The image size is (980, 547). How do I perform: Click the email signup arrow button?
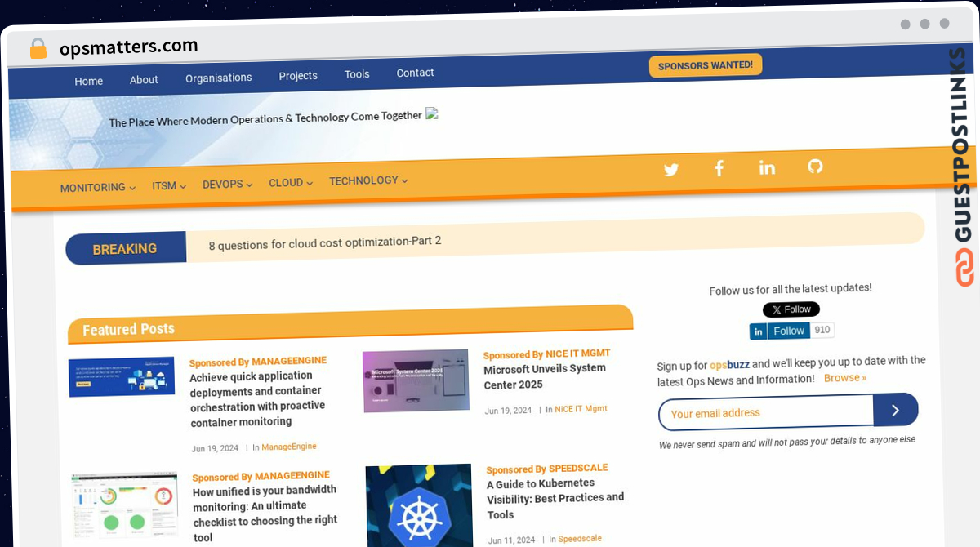pos(895,410)
